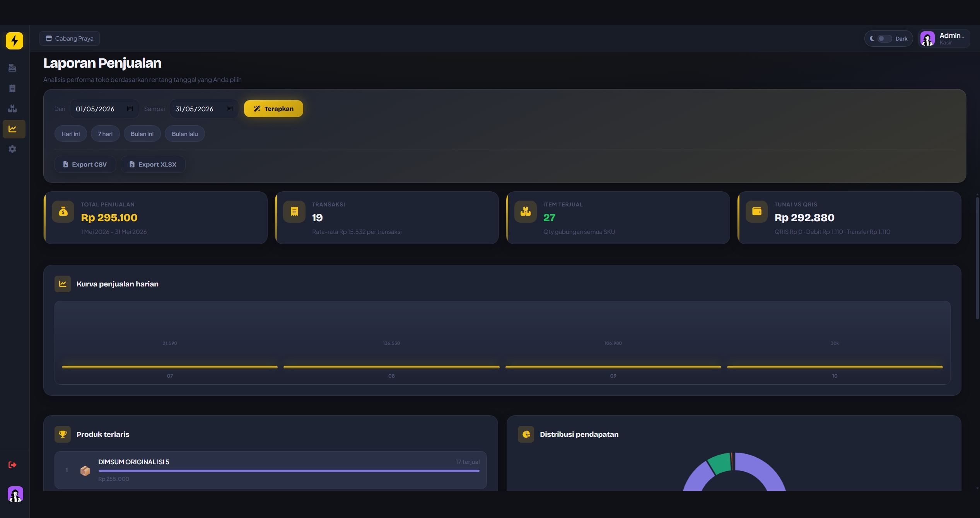
Task: Click the Rp 295.100 total sales value
Action: pyautogui.click(x=109, y=218)
